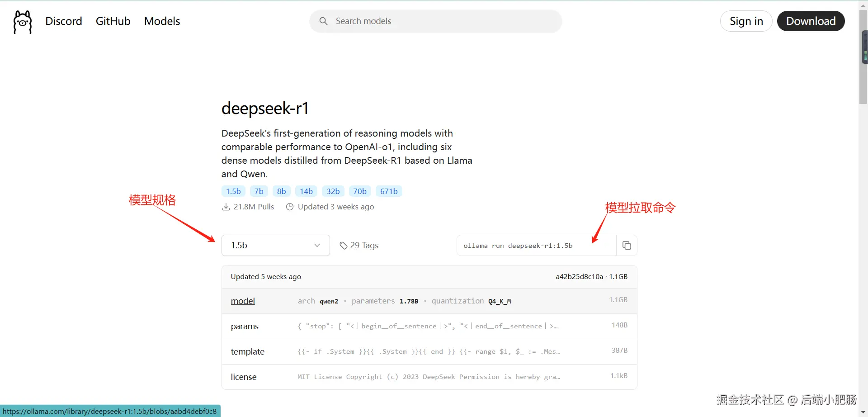Click the download icon beside 21.8M Pulls
This screenshot has height=417, width=868.
pos(226,207)
